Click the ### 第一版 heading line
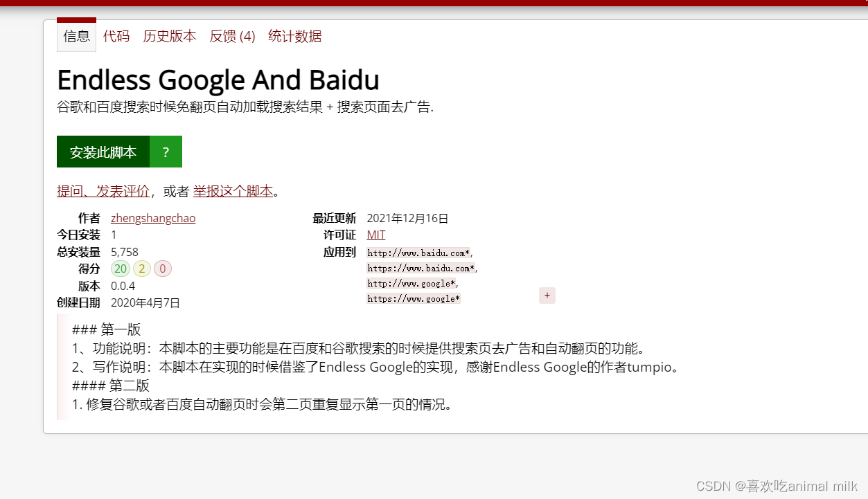 [106, 329]
